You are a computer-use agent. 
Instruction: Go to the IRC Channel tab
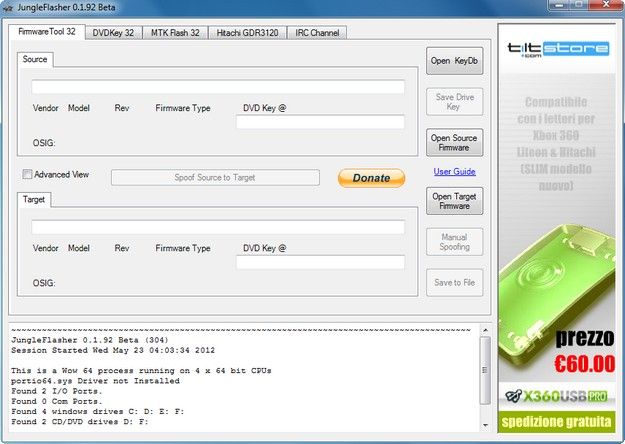[317, 33]
